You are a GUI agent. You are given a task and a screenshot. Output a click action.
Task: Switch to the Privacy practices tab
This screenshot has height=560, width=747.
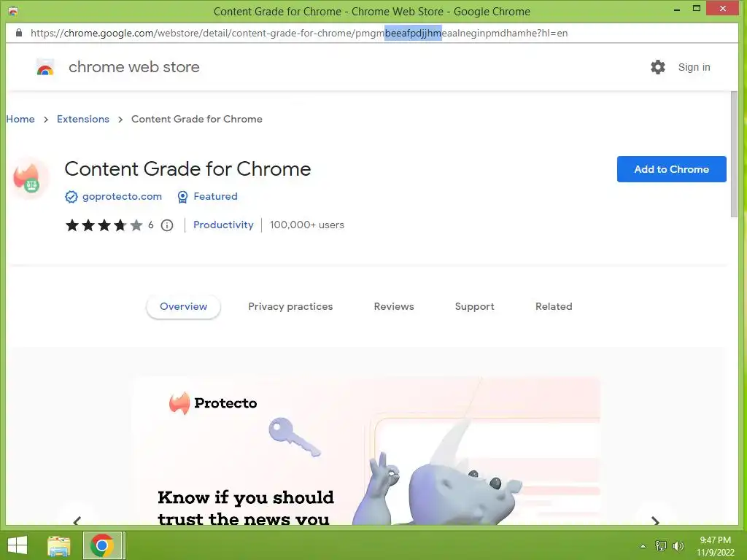290,307
